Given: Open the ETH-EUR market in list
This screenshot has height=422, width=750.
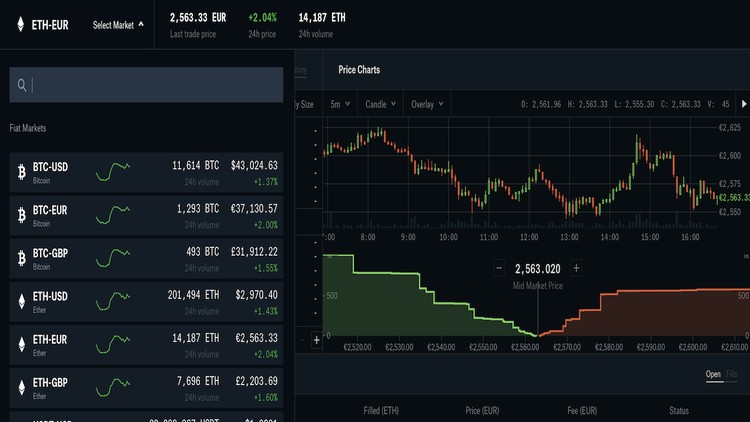Looking at the screenshot, I should point(146,345).
